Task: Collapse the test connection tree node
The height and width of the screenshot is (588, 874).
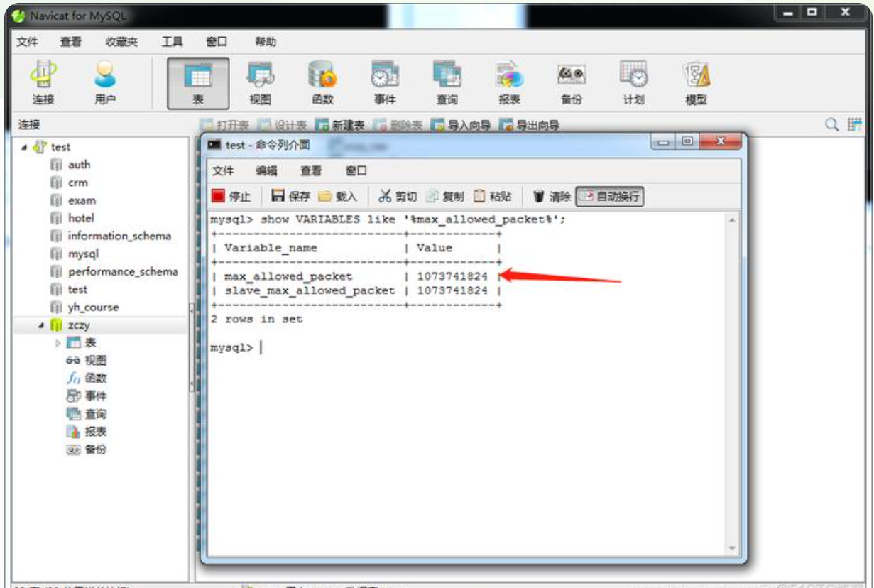Action: pyautogui.click(x=25, y=148)
